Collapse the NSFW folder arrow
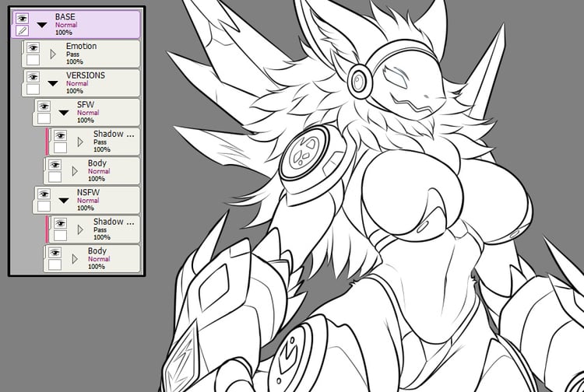 click(64, 201)
